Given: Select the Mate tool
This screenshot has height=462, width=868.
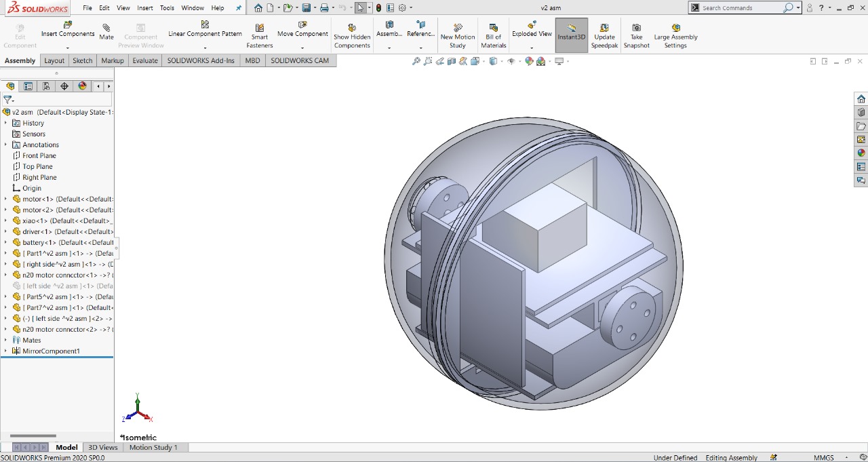Looking at the screenshot, I should click(106, 32).
